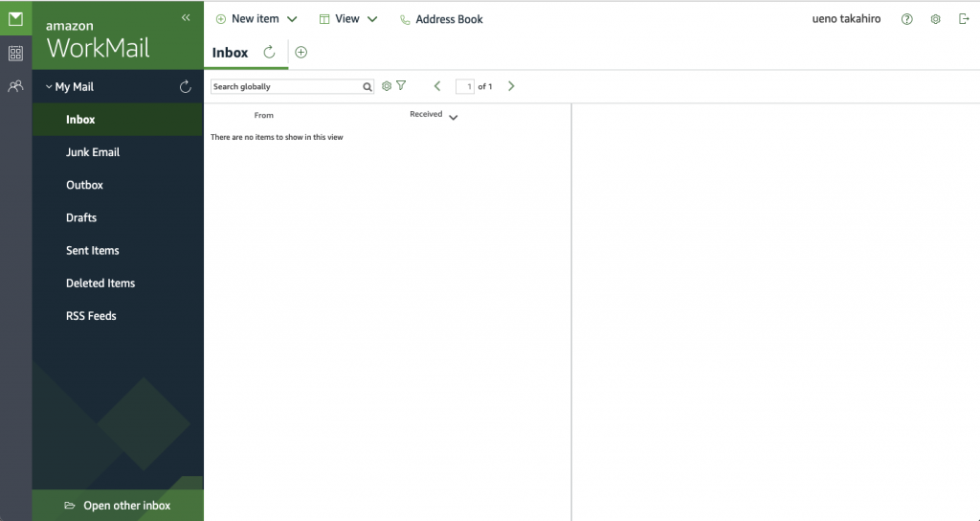Expand the New item dropdown
Image resolution: width=980 pixels, height=521 pixels.
pyautogui.click(x=292, y=19)
